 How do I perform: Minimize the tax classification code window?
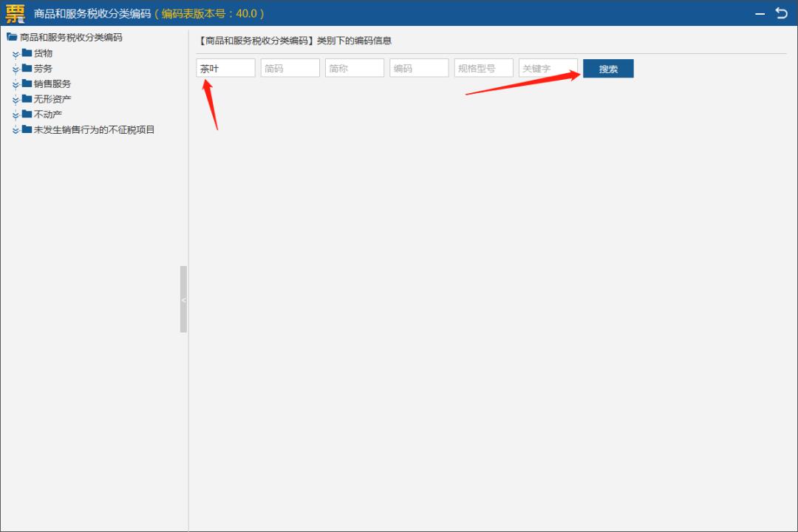[760, 14]
